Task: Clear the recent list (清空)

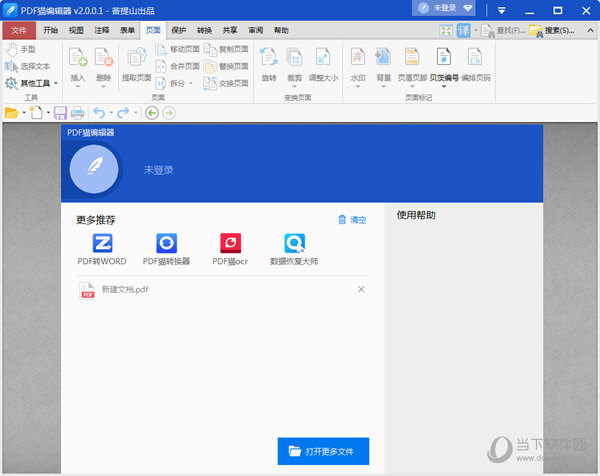Action: tap(352, 220)
